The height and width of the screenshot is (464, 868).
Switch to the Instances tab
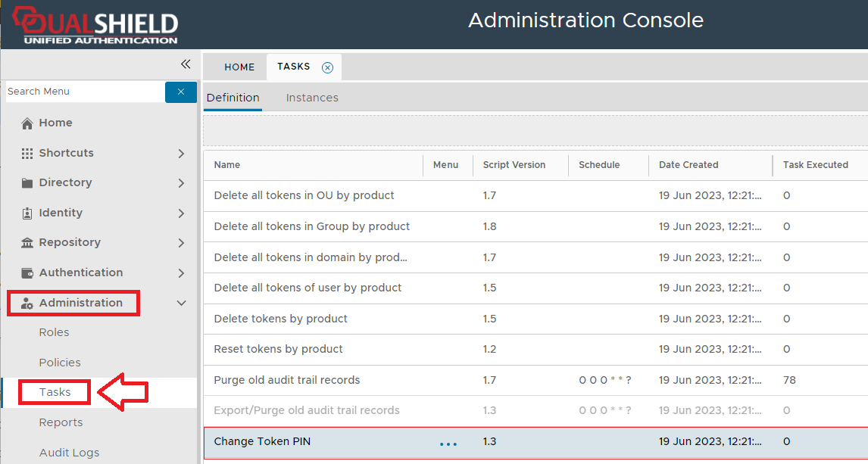click(312, 98)
